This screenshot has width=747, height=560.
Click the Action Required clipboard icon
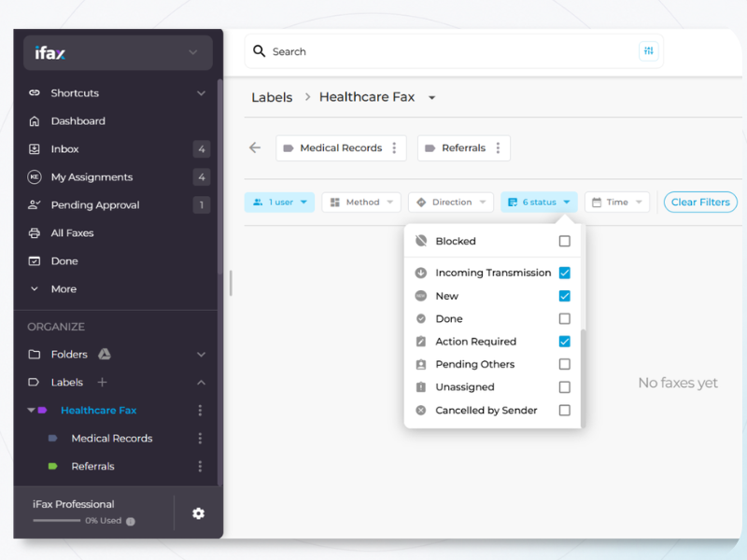pos(421,342)
